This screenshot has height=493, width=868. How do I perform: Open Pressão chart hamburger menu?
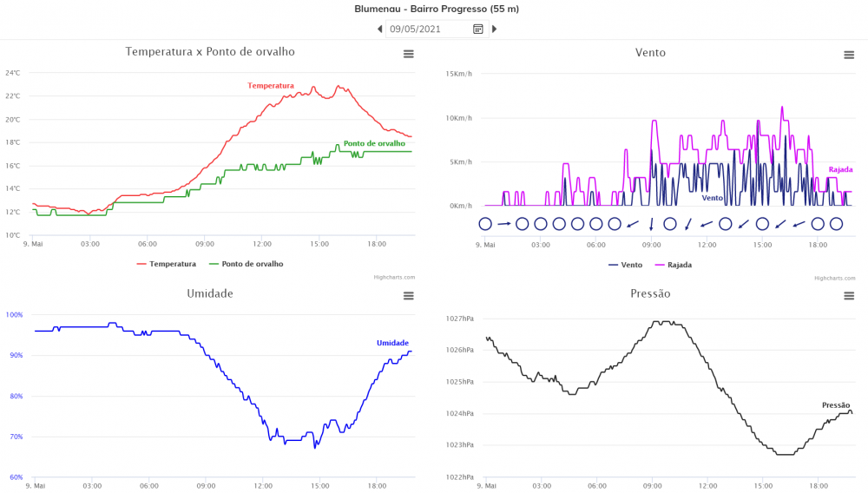pyautogui.click(x=849, y=296)
